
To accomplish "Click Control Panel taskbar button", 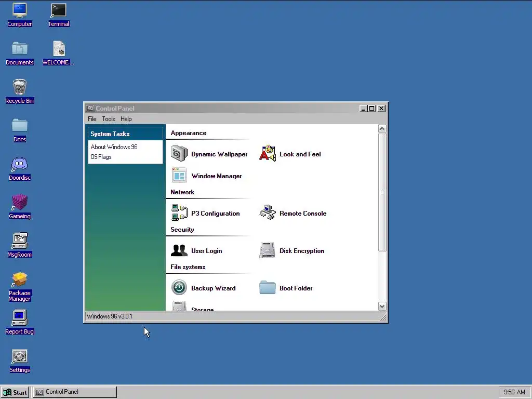I will (75, 392).
